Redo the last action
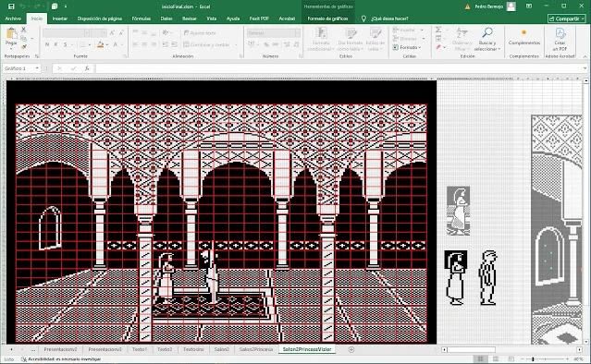Viewport: 591px width, 364px height. point(37,6)
